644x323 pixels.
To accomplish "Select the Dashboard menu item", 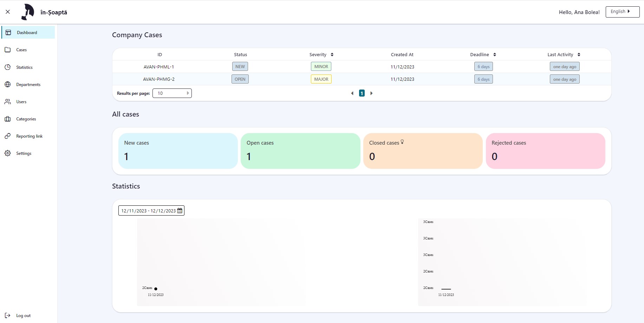I will pos(27,33).
